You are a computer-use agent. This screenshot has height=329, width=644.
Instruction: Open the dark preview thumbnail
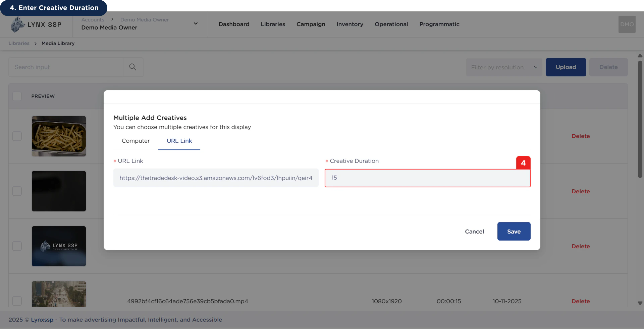pyautogui.click(x=59, y=191)
